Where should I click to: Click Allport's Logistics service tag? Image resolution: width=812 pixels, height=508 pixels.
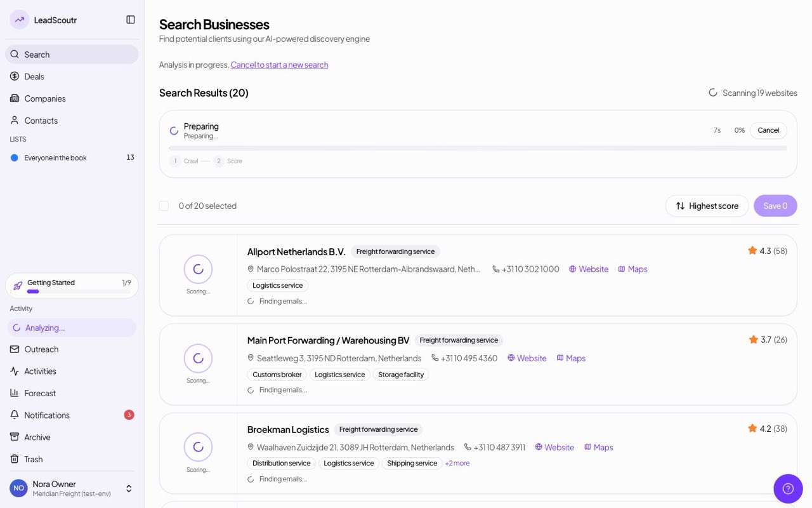click(278, 286)
